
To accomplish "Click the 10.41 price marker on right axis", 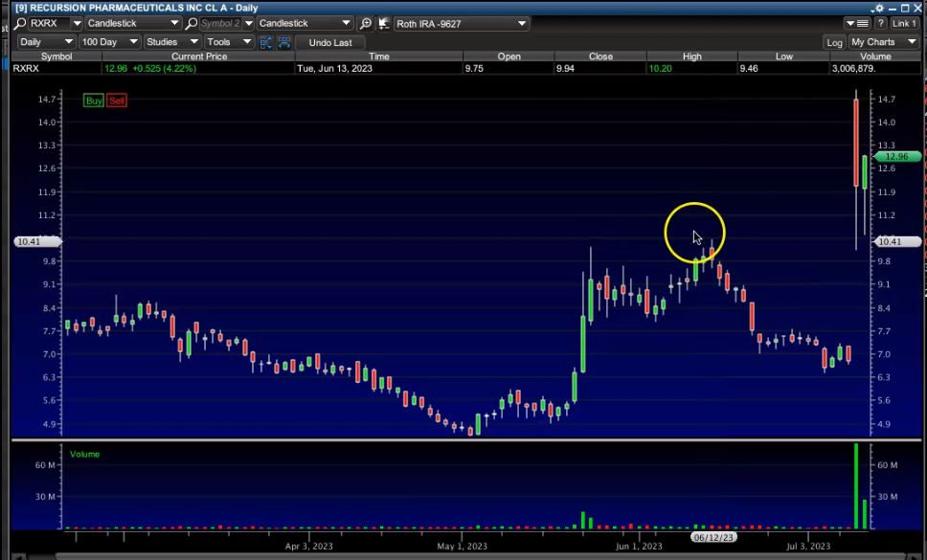I will (x=897, y=241).
